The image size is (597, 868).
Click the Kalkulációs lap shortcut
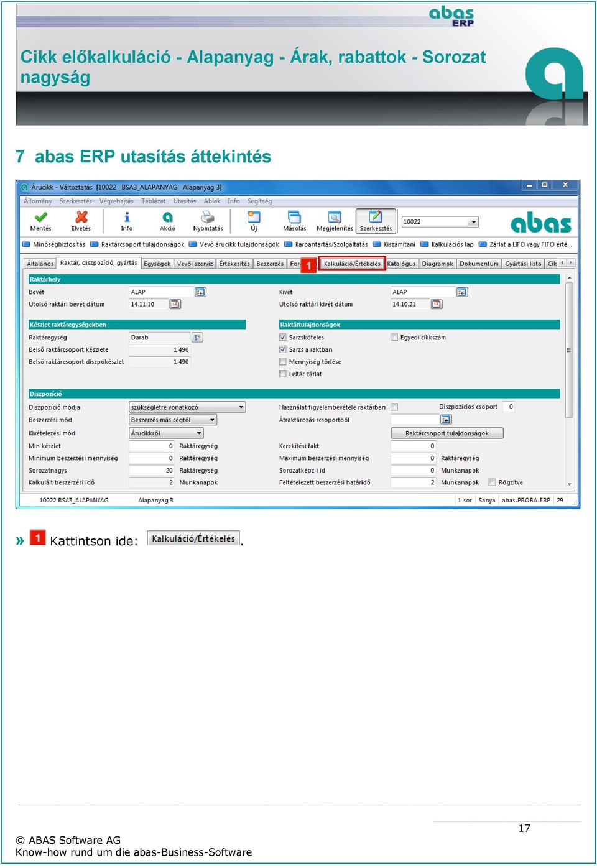[x=447, y=244]
